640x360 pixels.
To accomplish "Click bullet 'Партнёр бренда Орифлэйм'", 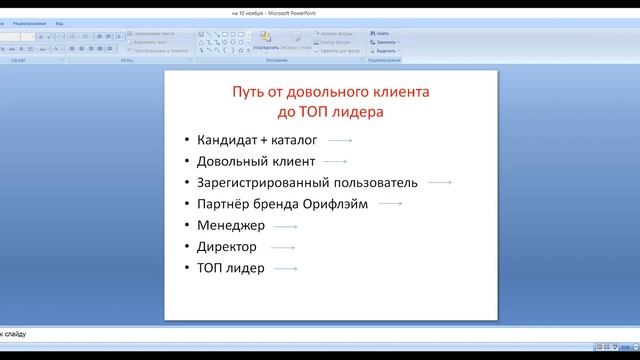I will (282, 204).
